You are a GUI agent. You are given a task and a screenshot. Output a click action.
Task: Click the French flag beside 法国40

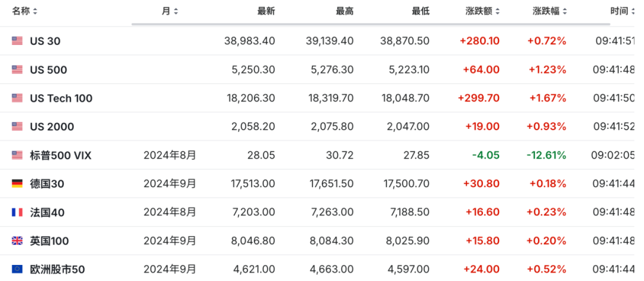click(17, 212)
